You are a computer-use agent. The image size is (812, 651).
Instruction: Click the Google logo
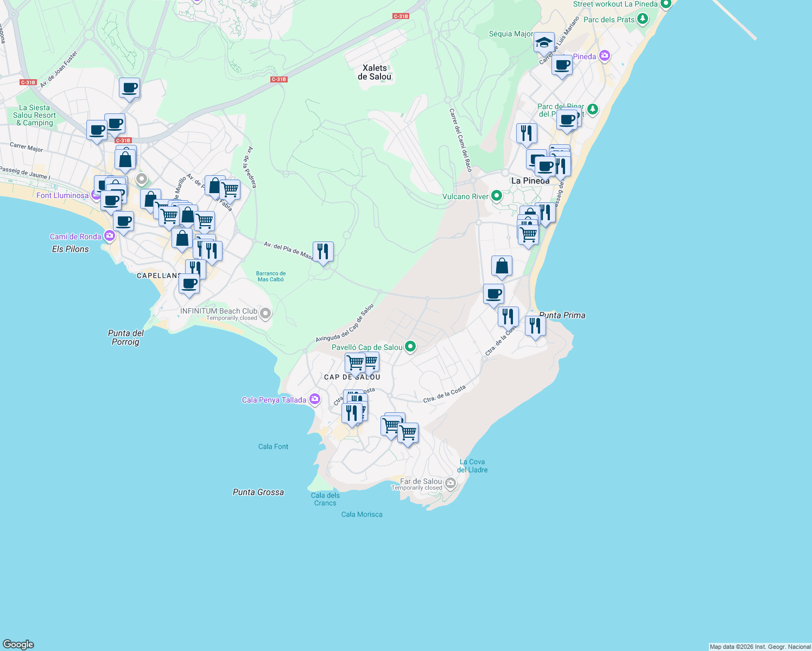coord(17,644)
